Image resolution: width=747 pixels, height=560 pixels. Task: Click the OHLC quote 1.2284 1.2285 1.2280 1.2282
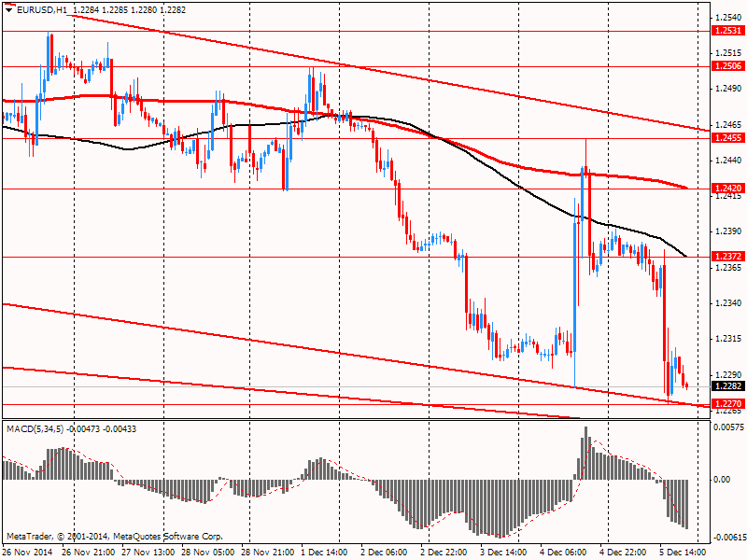pos(130,9)
